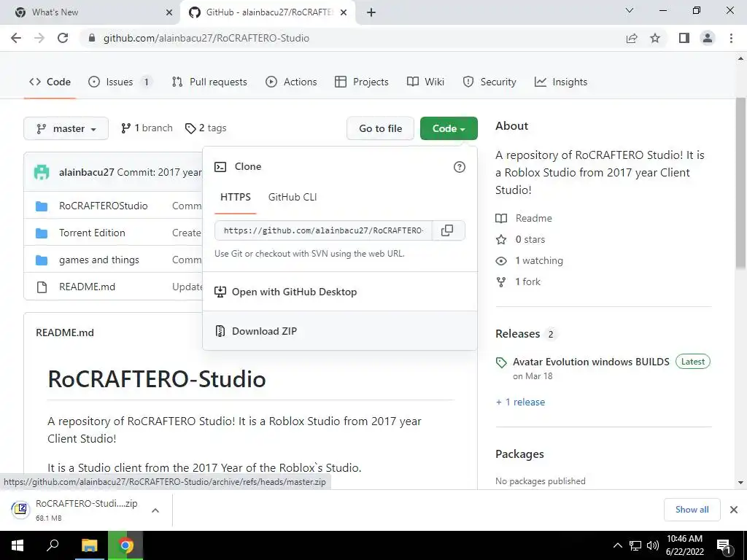Click the fork icon next to 1 fork
Image resolution: width=747 pixels, height=560 pixels.
pos(501,282)
